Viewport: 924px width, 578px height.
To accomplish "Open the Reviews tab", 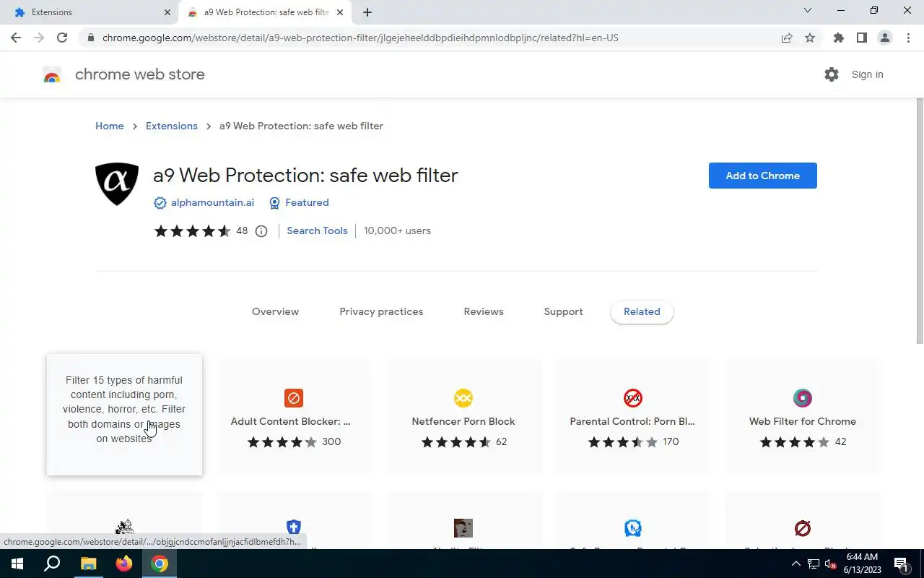I will point(484,311).
